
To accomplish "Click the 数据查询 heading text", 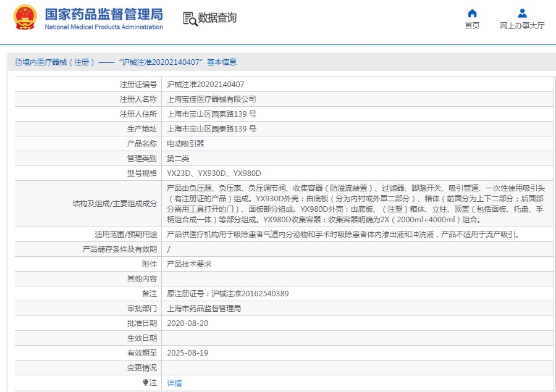I will pos(217,17).
